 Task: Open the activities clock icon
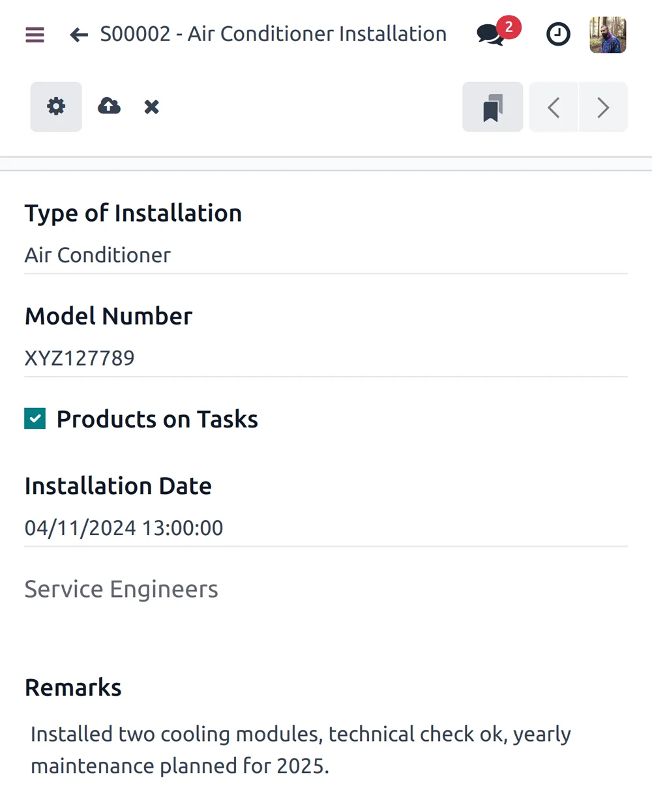tap(557, 35)
